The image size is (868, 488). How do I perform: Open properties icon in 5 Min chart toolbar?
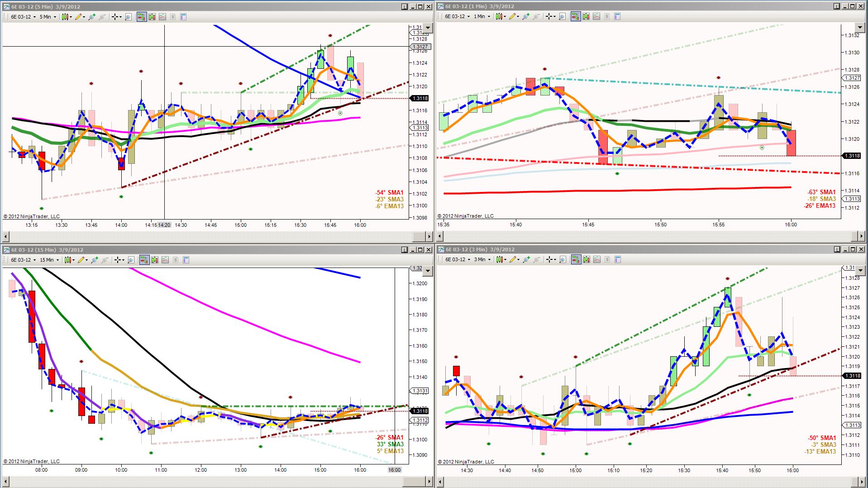click(183, 17)
